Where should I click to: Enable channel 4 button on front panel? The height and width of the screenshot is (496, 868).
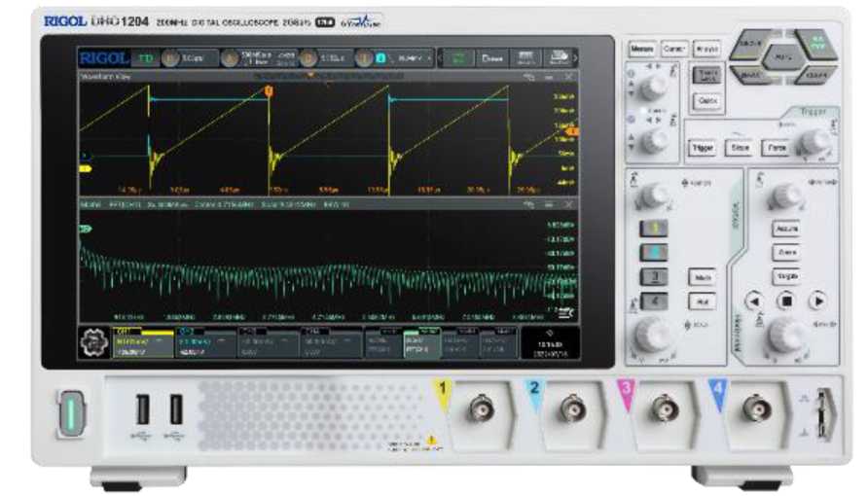[x=655, y=301]
